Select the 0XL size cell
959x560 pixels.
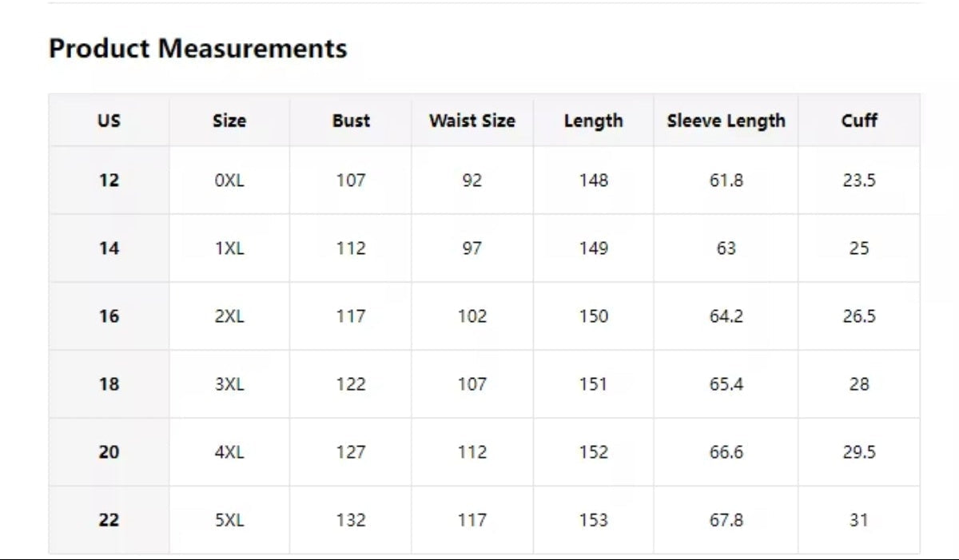tap(229, 181)
